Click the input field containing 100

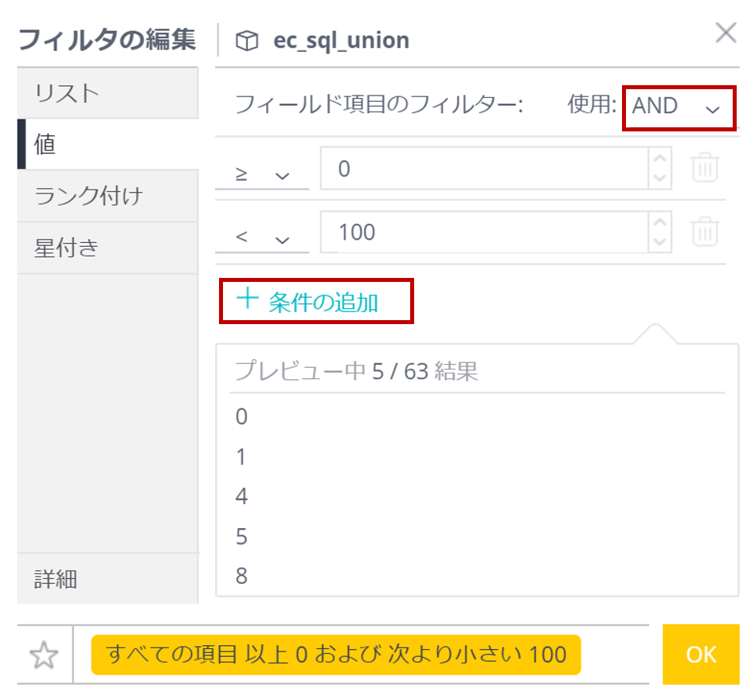coord(484,232)
